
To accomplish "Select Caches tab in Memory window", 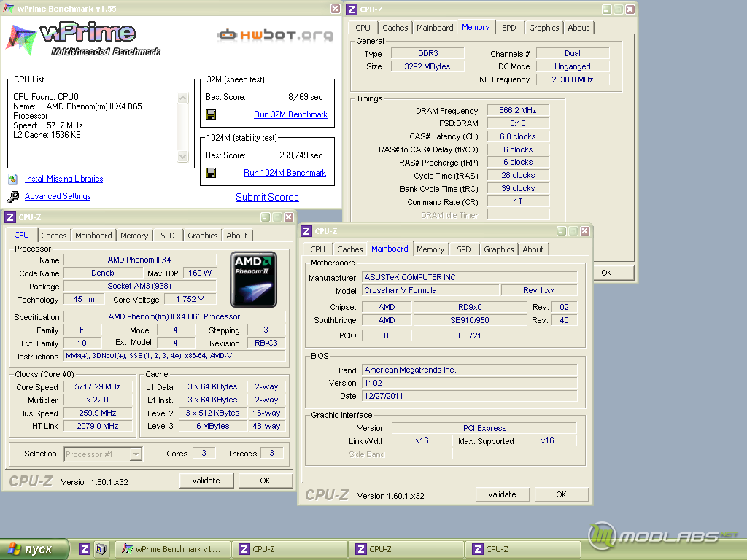I will [x=395, y=28].
